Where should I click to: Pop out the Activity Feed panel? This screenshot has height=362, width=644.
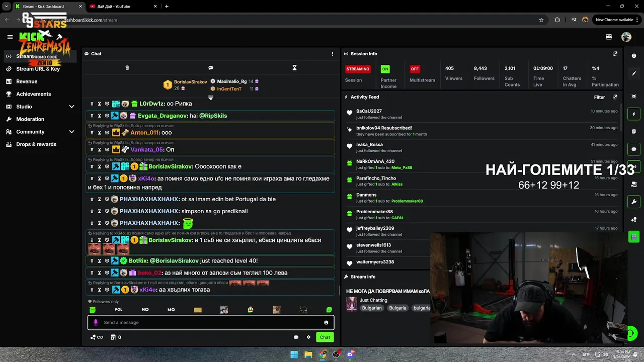pos(615,97)
